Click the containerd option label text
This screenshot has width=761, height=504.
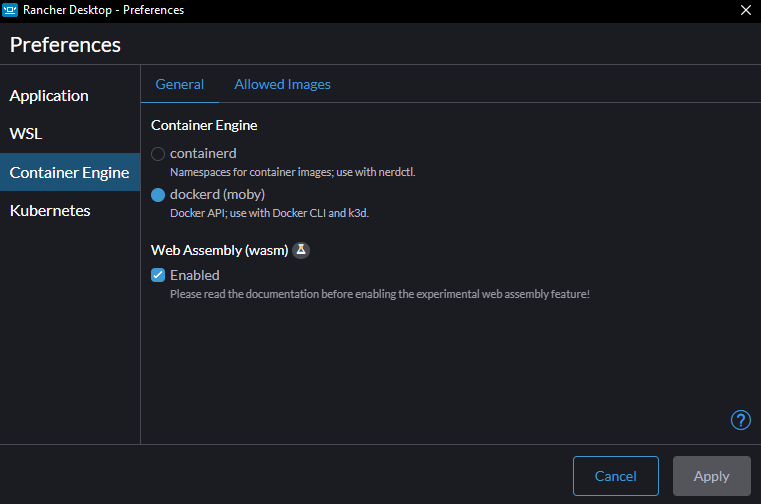[x=203, y=153]
